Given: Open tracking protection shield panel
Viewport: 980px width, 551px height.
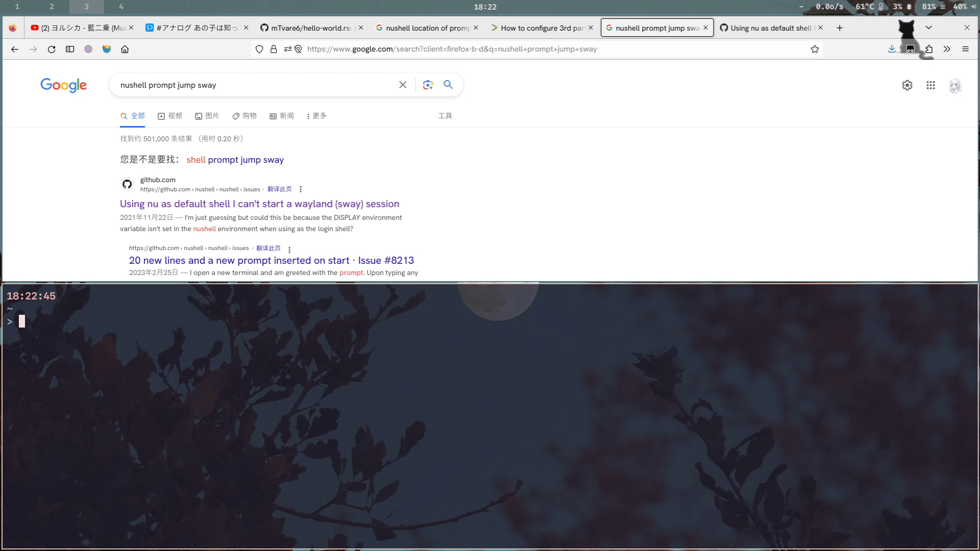Looking at the screenshot, I should [259, 49].
